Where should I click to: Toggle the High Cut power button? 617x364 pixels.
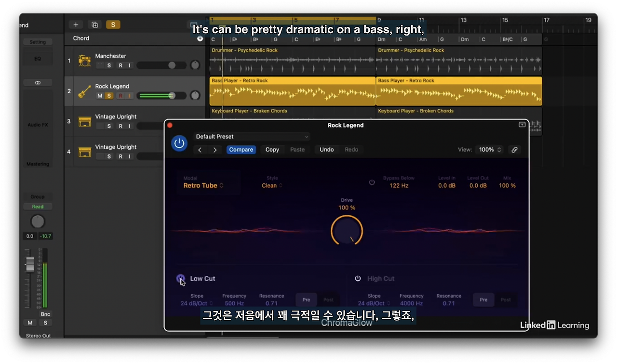pos(358,279)
